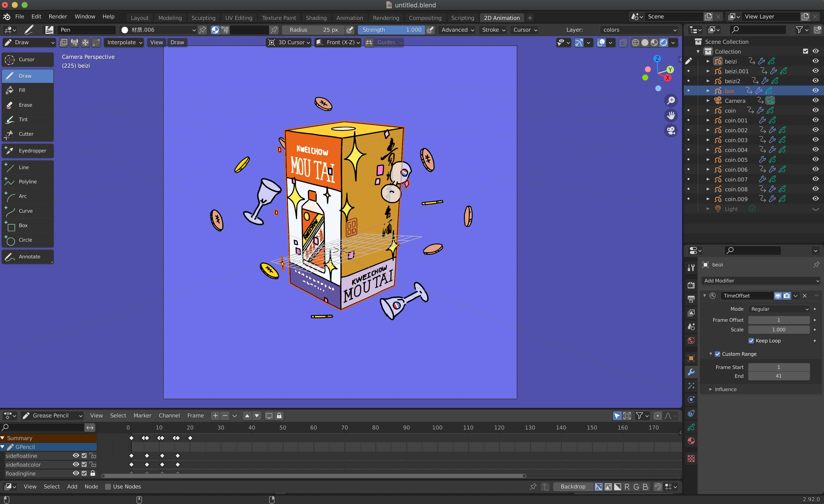Open the 3D Cursor placement dropdown
This screenshot has height=504, width=824.
(289, 43)
